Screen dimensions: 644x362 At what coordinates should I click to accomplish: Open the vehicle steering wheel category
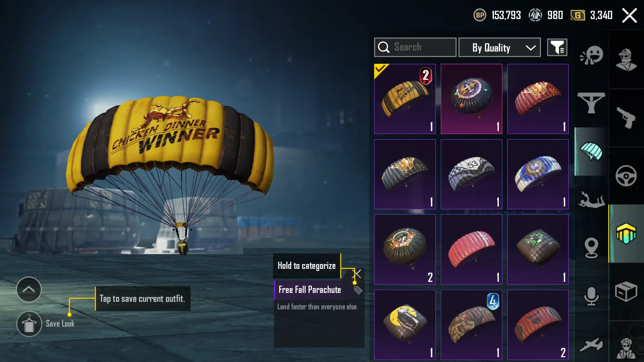tap(626, 176)
